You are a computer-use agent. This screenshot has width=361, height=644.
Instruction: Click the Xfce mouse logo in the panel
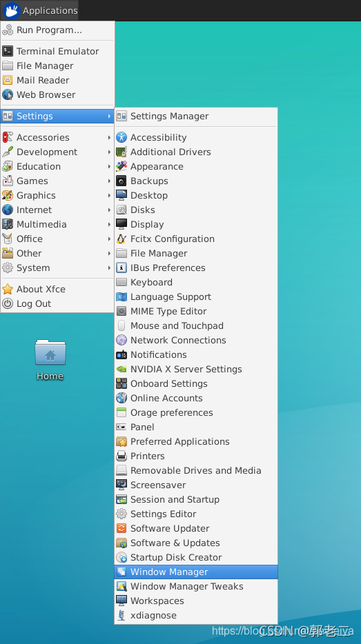11,10
